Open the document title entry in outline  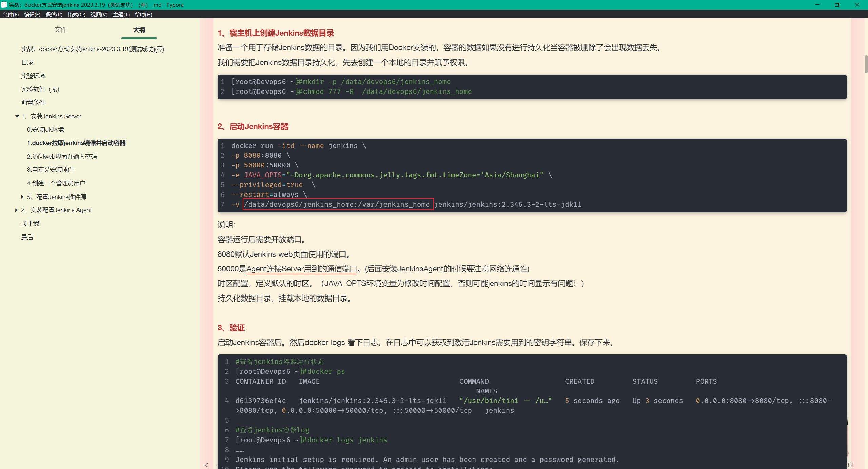pos(93,49)
